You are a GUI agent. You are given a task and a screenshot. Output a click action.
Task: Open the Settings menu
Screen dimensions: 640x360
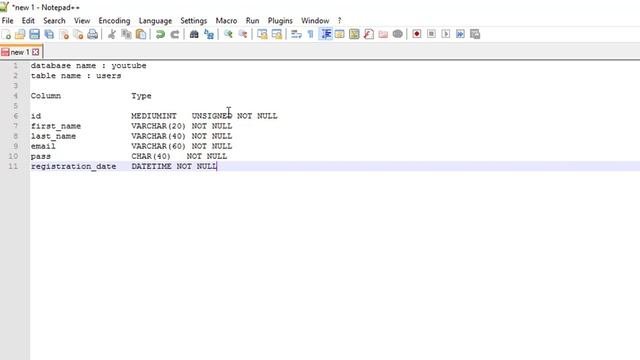[x=193, y=20]
